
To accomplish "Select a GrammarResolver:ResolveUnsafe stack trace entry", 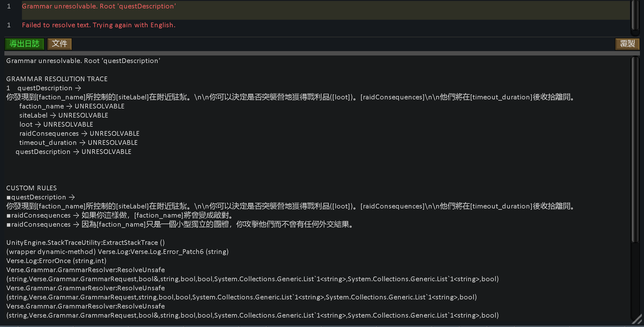I will [85, 270].
